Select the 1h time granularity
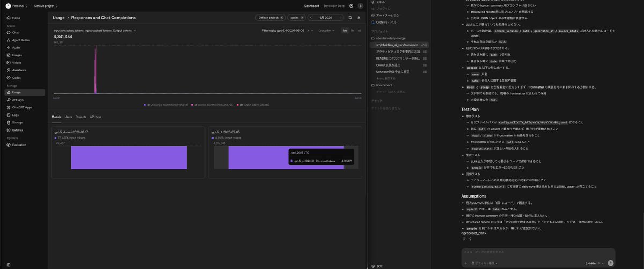The width and height of the screenshot is (644, 269). click(352, 31)
